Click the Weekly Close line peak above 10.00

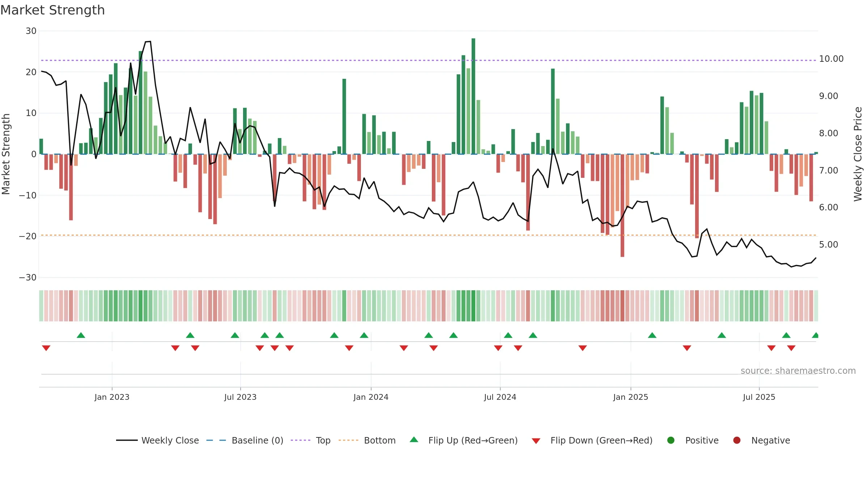click(x=148, y=42)
